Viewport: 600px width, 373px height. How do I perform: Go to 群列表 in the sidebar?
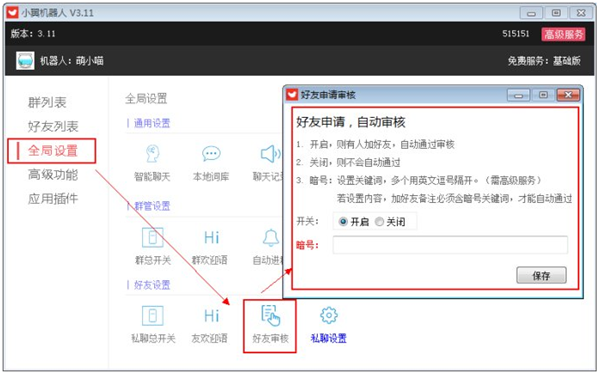click(47, 103)
